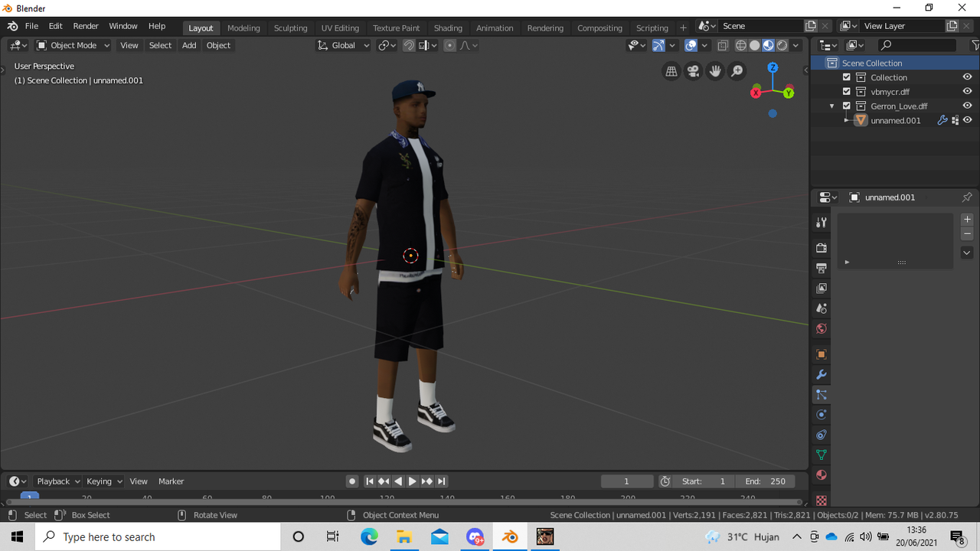Click the Blender logo menu icon
Screen dimensions: 980x551
tap(12, 26)
